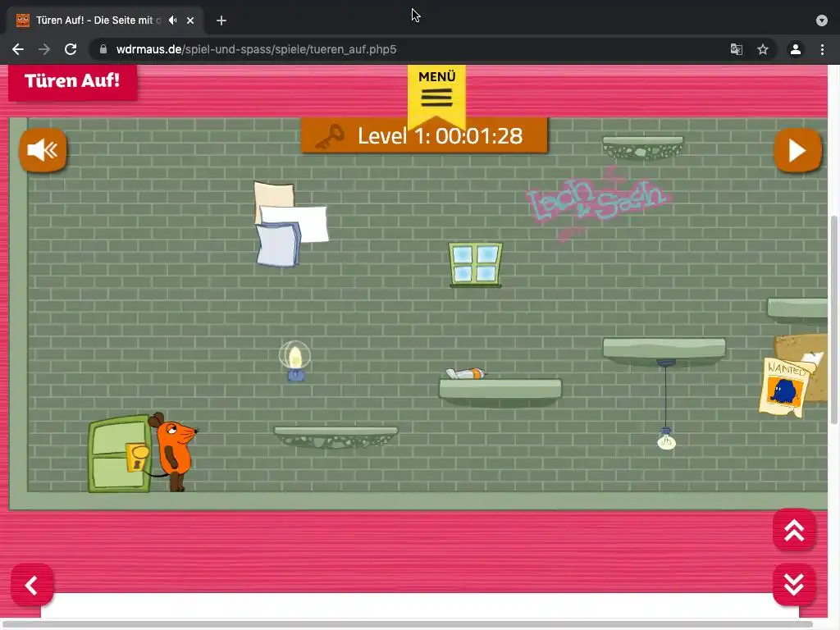
Task: Click the Lach & Sach graffiti
Action: [598, 203]
